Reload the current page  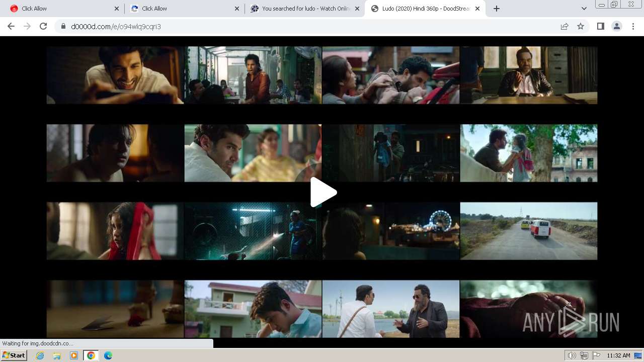point(43,27)
